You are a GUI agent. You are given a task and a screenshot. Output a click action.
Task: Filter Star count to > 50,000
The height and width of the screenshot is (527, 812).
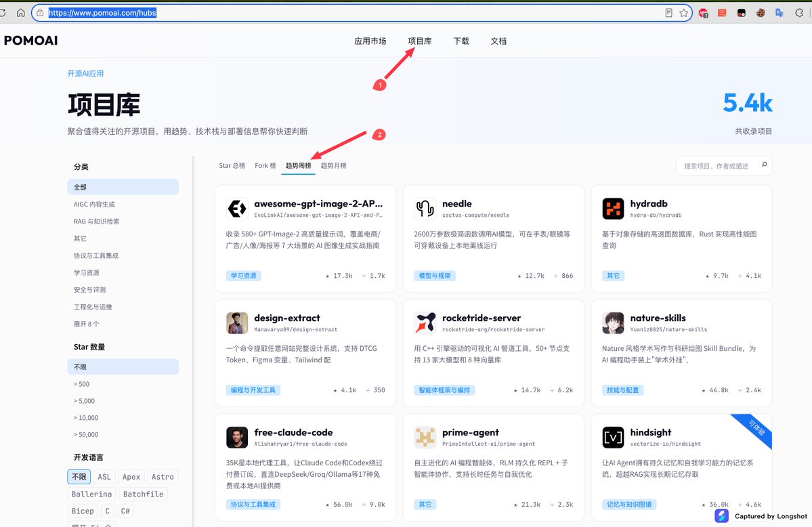tap(86, 435)
